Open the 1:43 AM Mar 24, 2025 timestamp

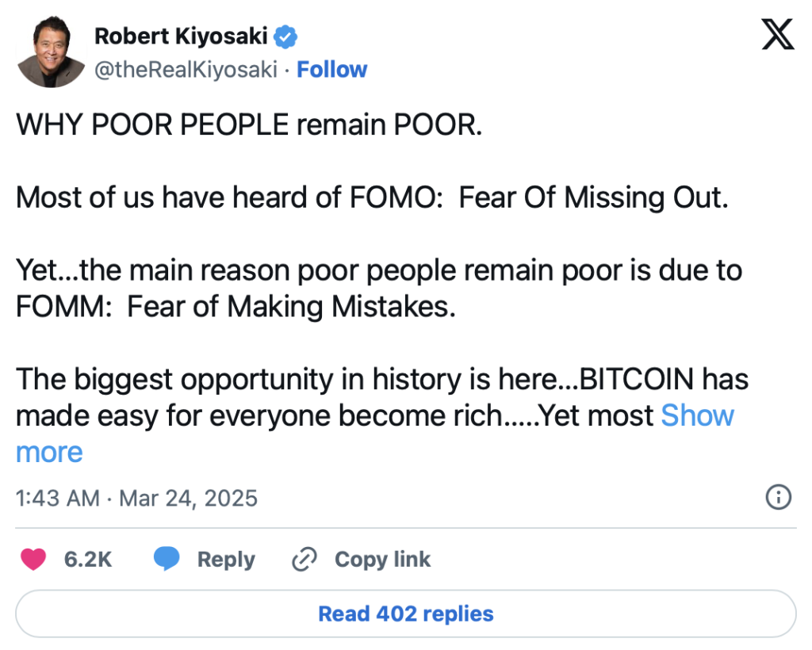click(136, 498)
